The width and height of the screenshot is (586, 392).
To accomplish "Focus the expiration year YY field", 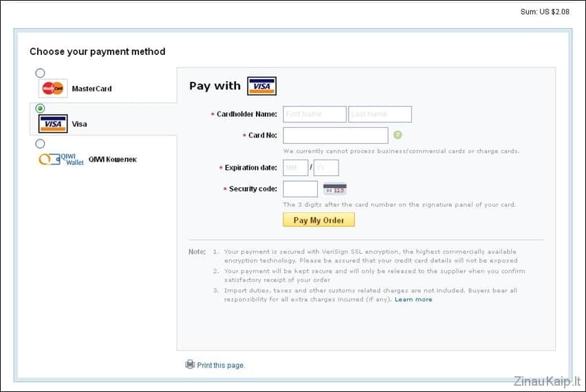I will click(x=326, y=168).
